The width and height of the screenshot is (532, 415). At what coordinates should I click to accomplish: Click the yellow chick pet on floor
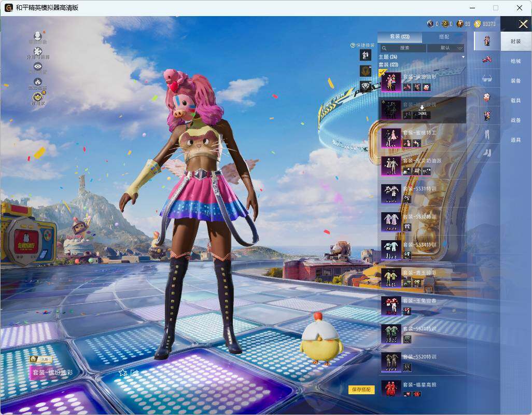pyautogui.click(x=321, y=339)
